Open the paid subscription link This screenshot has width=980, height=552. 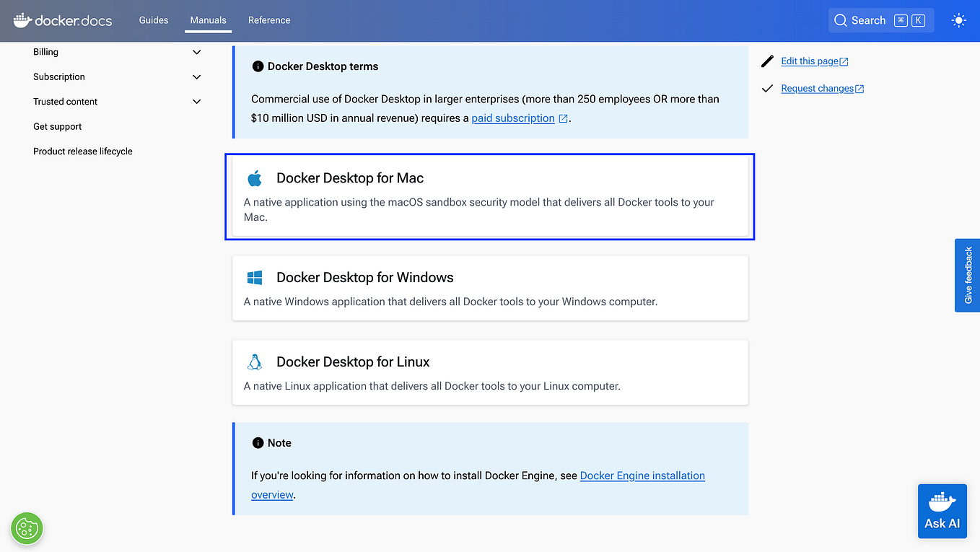513,118
